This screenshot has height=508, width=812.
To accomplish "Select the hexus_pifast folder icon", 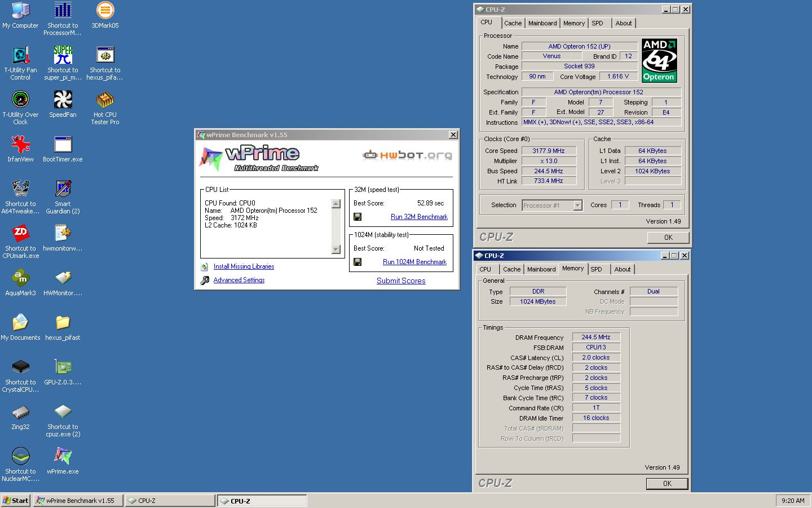I will click(x=63, y=322).
